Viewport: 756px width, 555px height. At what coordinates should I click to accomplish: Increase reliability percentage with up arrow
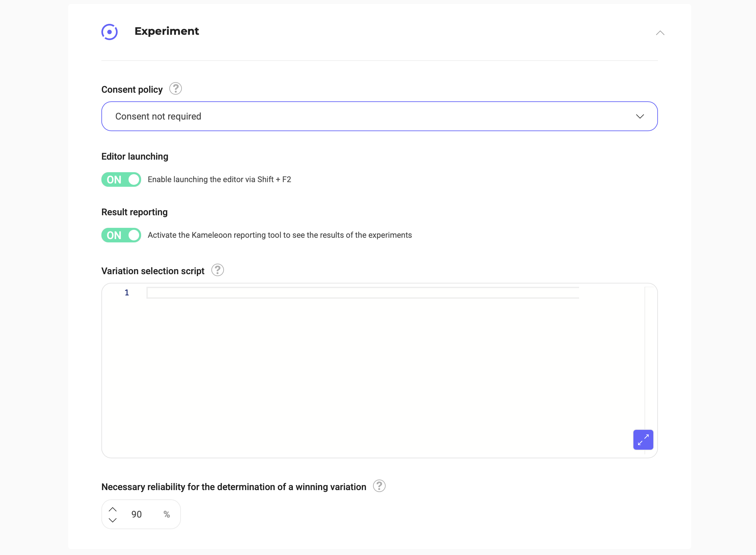[113, 509]
